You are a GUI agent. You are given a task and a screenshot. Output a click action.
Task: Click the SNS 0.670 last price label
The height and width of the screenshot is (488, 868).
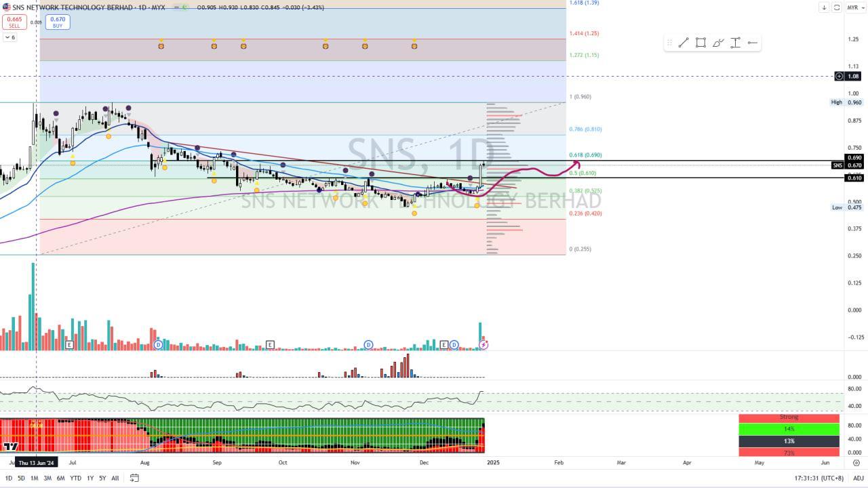[847, 165]
